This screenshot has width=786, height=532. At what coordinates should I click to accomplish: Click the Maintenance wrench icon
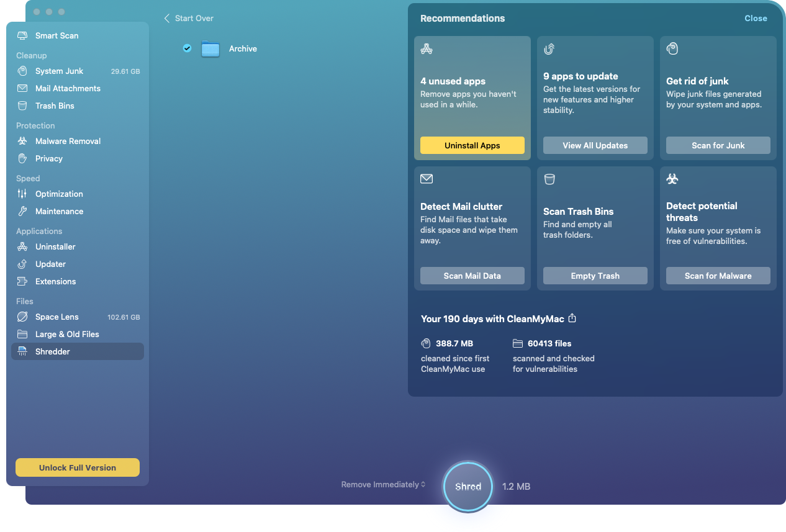(22, 212)
